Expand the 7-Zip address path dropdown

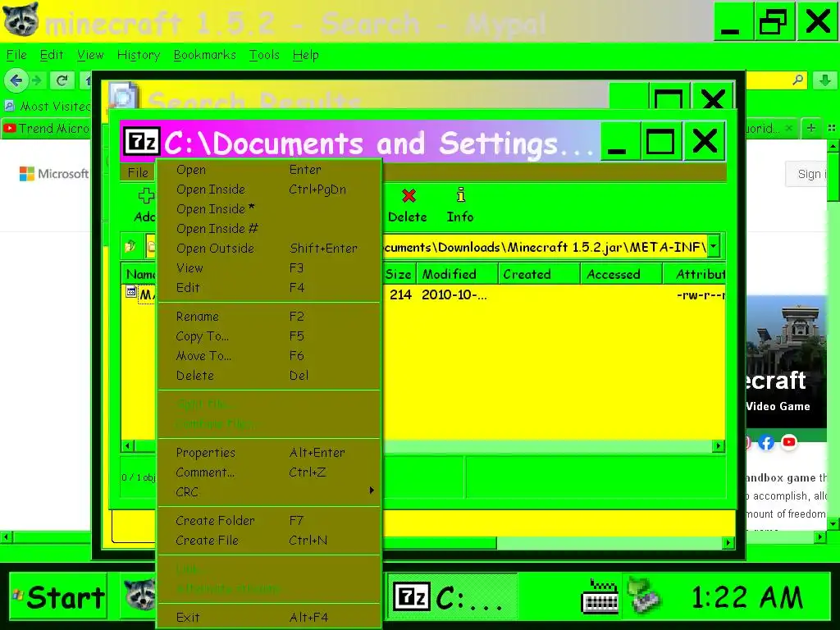714,246
